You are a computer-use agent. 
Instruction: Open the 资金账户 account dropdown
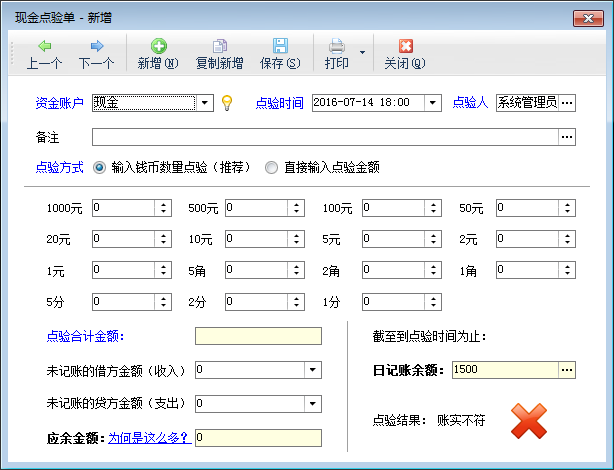click(x=204, y=103)
